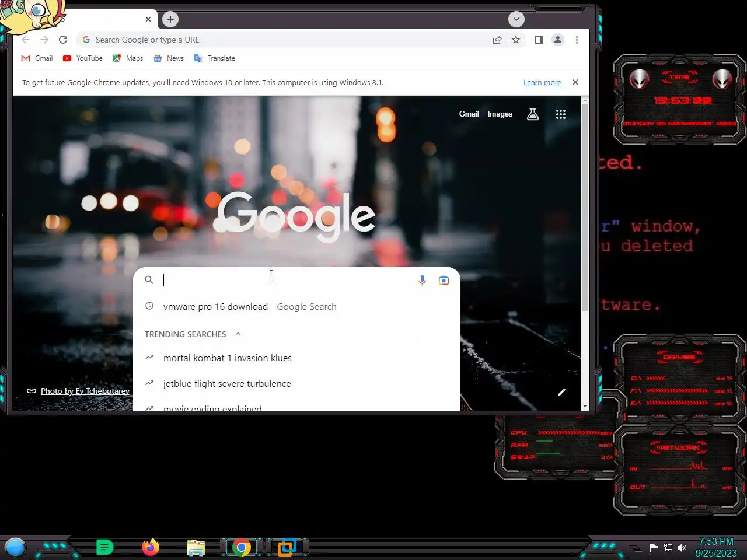
Task: Reload the current Chrome page
Action: pos(63,40)
